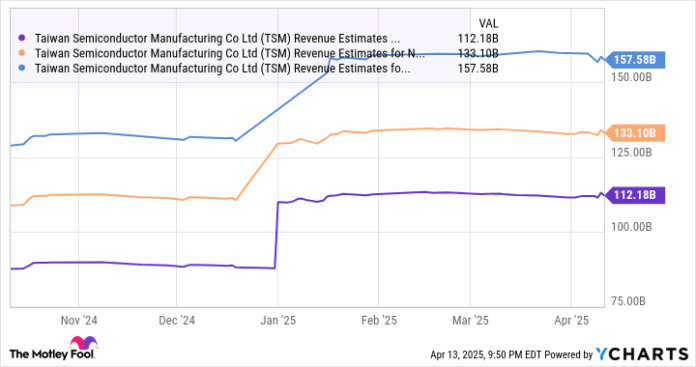Click the 133.10B value in legend table

pos(478,53)
